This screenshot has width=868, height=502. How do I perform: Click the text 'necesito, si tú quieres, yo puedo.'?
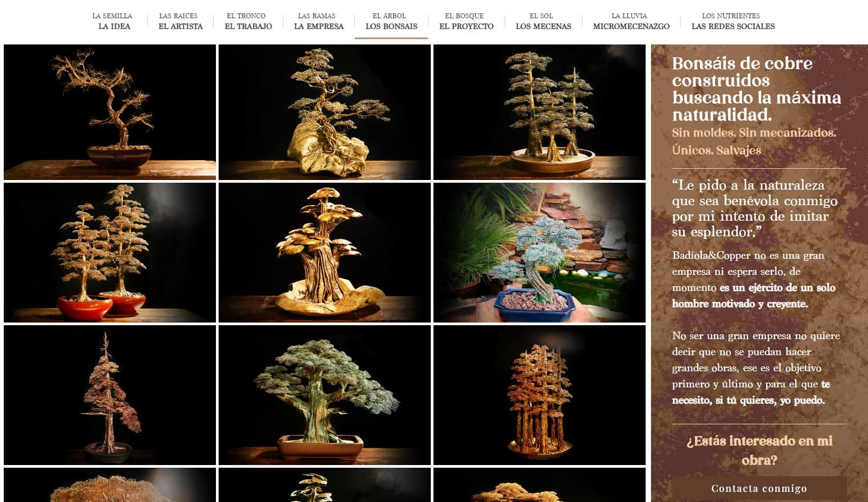[x=749, y=400]
